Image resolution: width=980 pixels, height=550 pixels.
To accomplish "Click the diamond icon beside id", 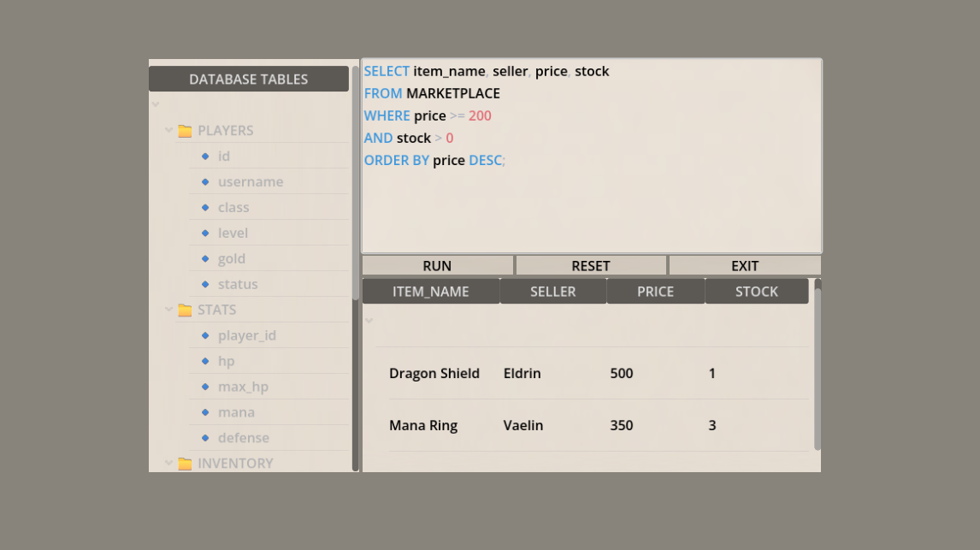I will (205, 157).
